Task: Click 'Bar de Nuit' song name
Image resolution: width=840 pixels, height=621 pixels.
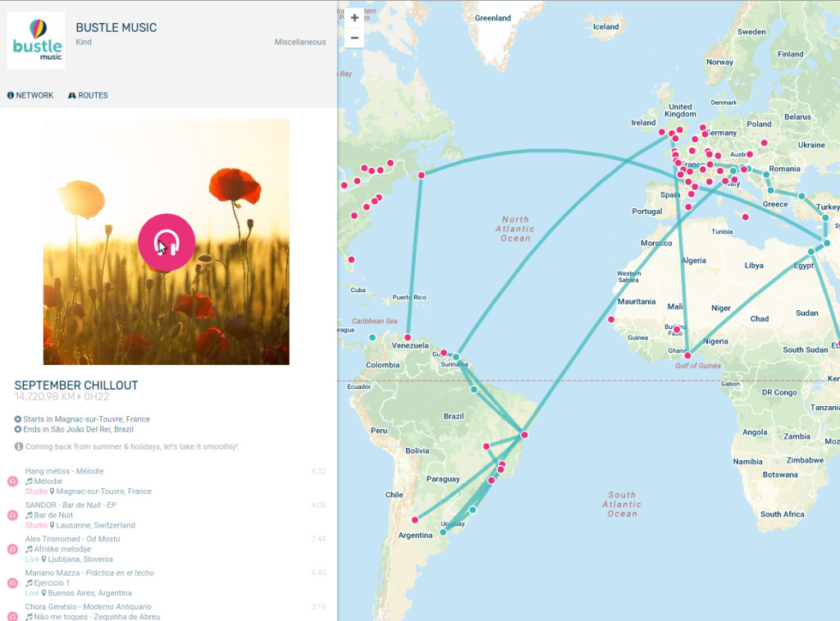Action: tap(53, 515)
